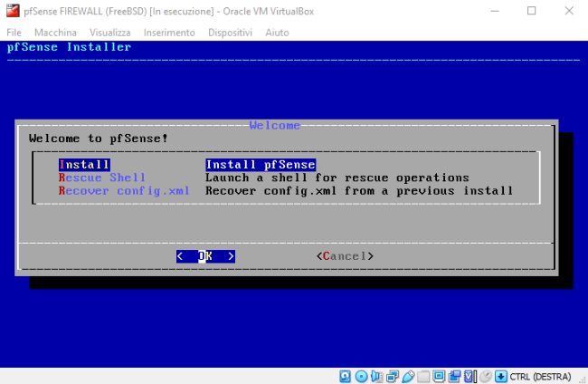
Task: Select the Recover config.xml option
Action: pos(124,191)
